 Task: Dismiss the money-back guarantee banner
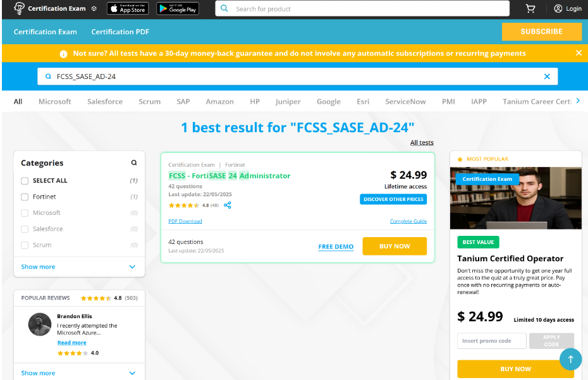pos(579,53)
